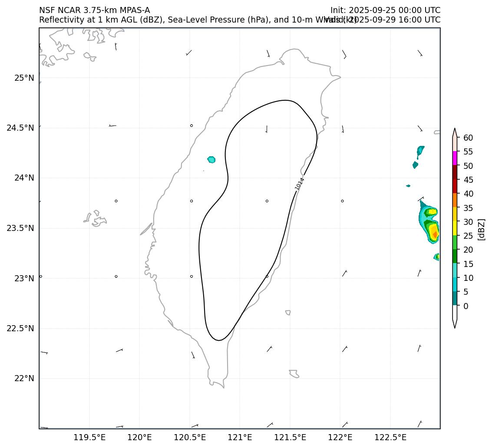Pick the bright yellow 25–30 dBZ swatch
Image resolution: width=492 pixels, height=448 pixels.
pos(455,228)
